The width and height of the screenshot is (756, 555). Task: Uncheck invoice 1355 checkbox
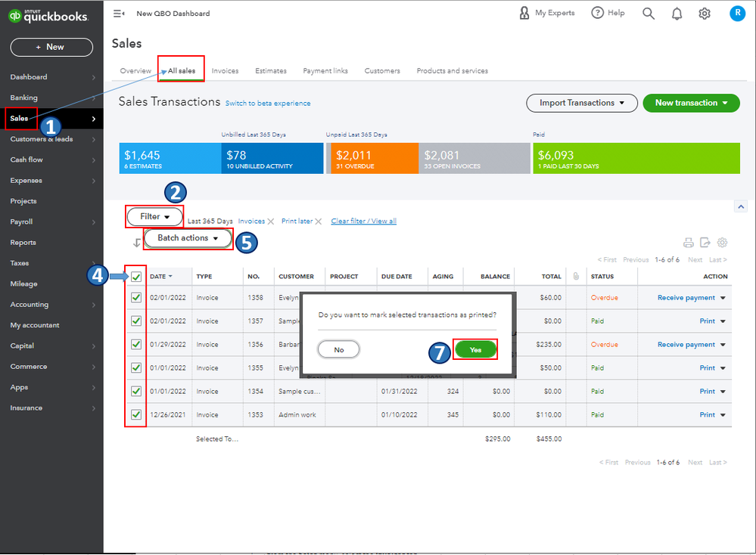tap(136, 367)
